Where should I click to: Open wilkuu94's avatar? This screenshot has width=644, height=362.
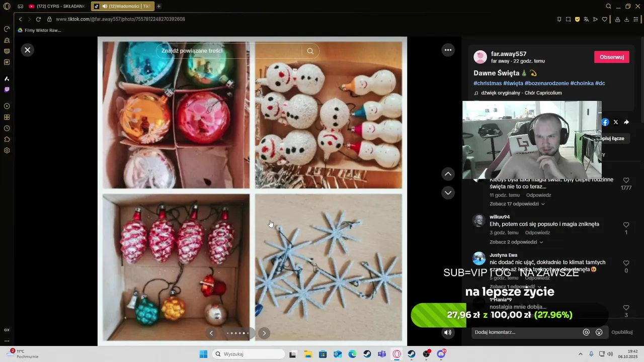tap(479, 220)
